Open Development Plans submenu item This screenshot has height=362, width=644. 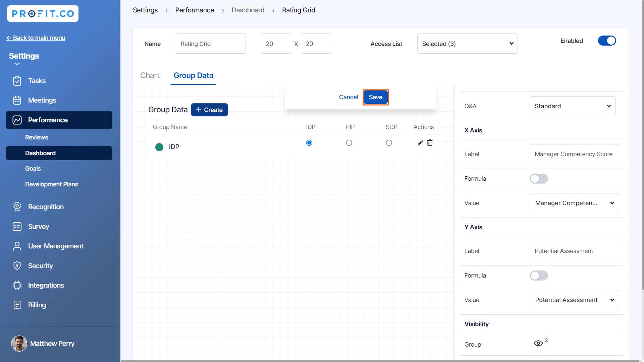pos(52,184)
